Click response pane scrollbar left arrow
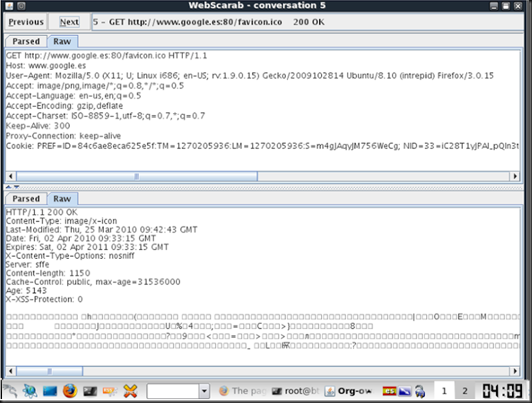The image size is (532, 403). (11, 371)
